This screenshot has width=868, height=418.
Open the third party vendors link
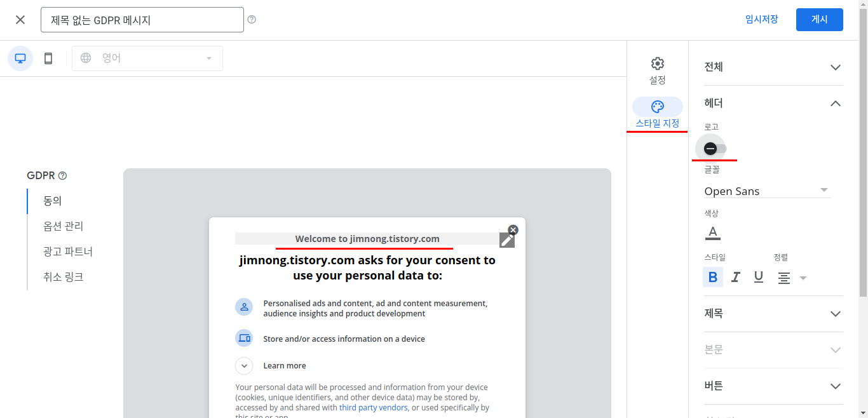(373, 407)
